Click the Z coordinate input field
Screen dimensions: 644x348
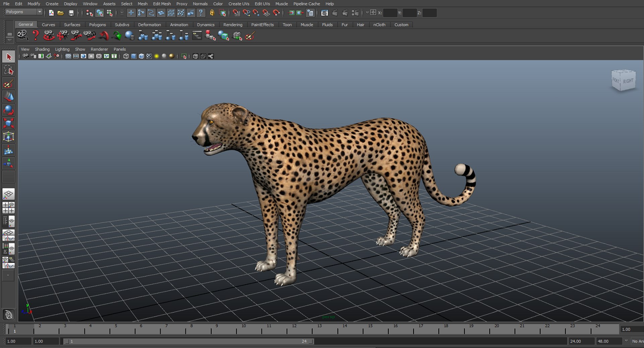430,13
